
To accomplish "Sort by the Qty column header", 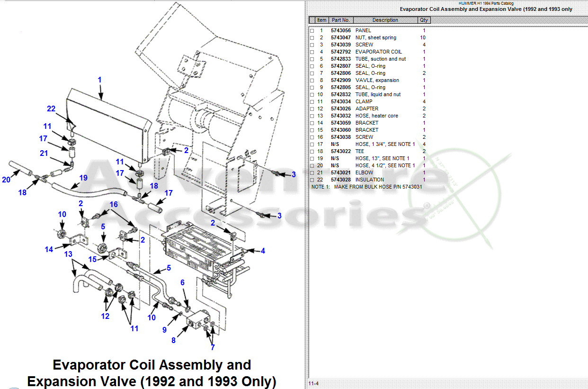I will (x=424, y=20).
